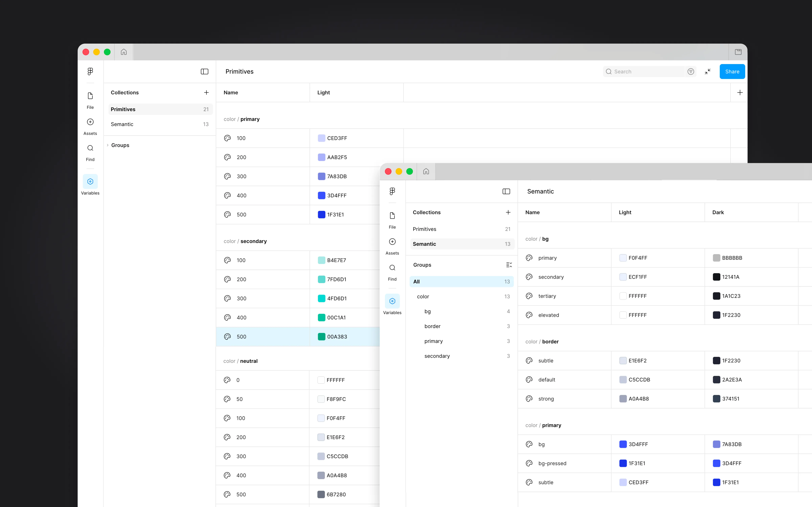
Task: Toggle sidebar panel icon in Semantic window
Action: [506, 191]
